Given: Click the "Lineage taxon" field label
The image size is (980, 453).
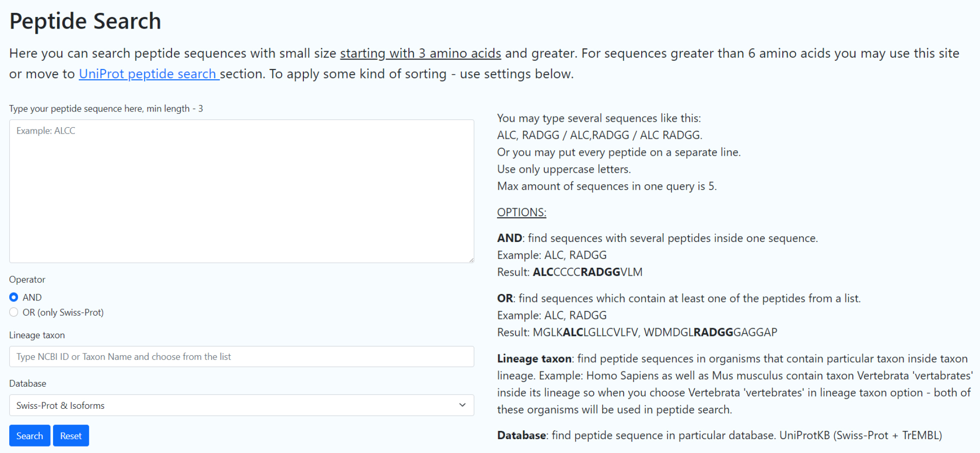Looking at the screenshot, I should 37,335.
